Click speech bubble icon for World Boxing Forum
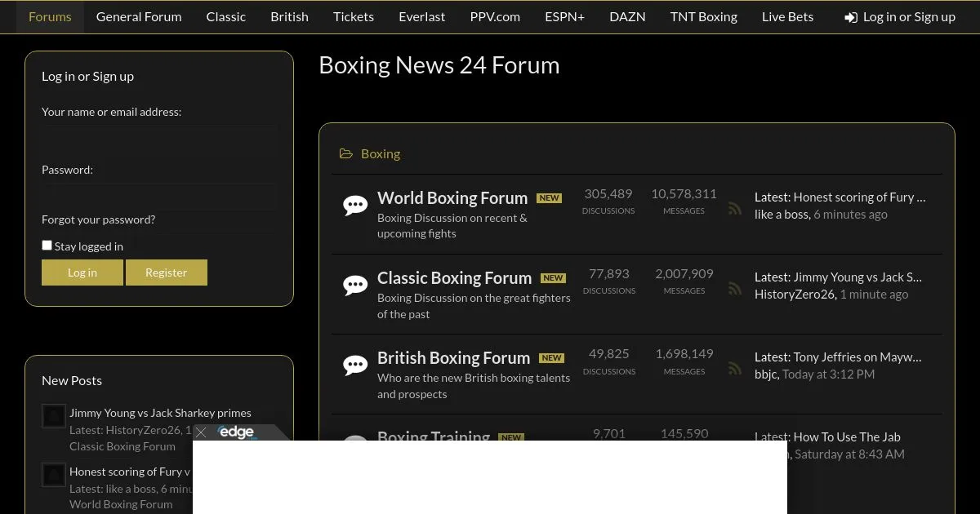Viewport: 980px width, 514px height. pos(355,205)
